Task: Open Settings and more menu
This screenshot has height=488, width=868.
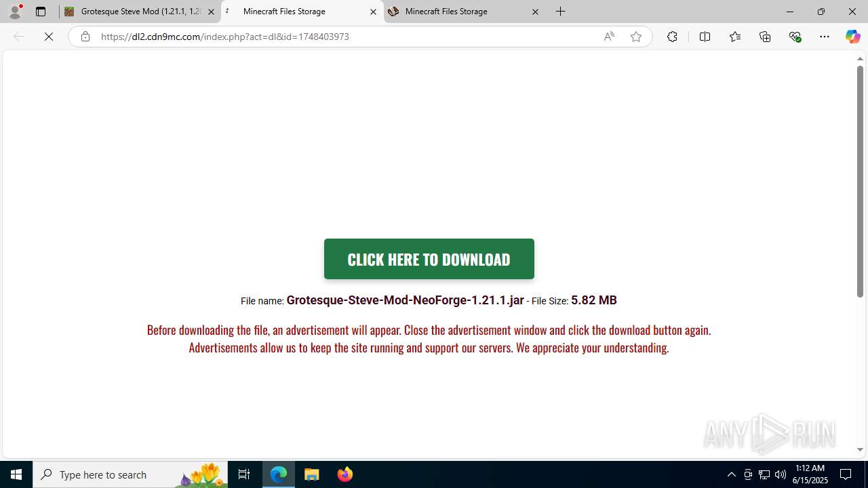Action: 825,37
